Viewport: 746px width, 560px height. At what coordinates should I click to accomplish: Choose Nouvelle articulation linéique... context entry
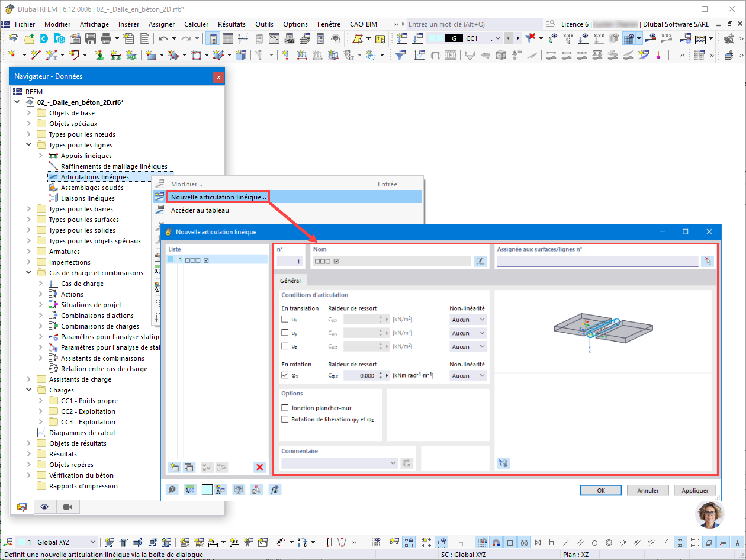(288, 197)
